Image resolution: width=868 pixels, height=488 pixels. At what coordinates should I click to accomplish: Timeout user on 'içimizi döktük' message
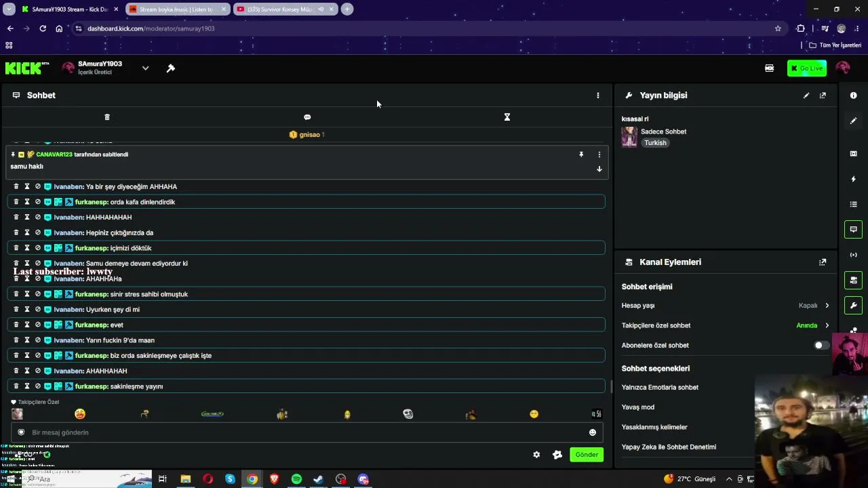point(27,248)
